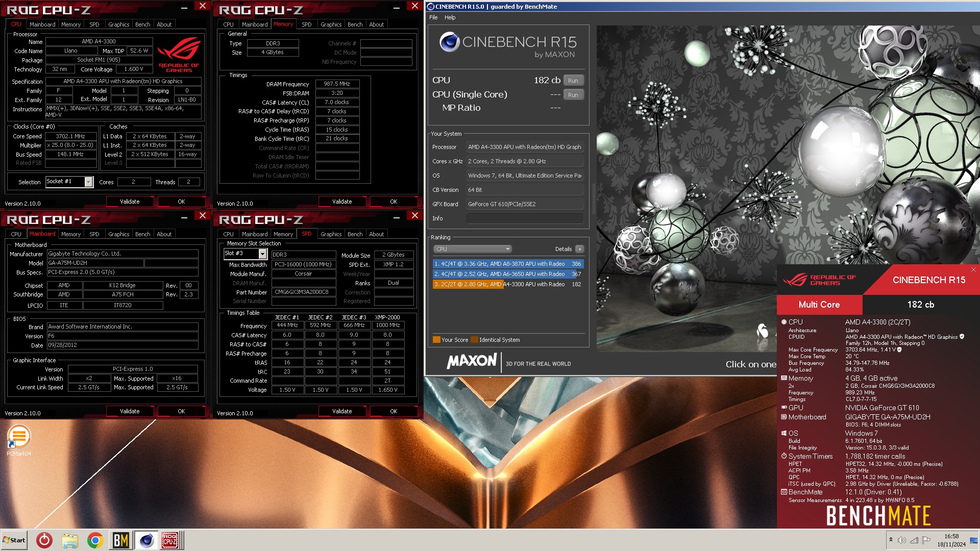The width and height of the screenshot is (980, 551).
Task: Click the shield icon next to 1.41 V
Action: pyautogui.click(x=899, y=349)
